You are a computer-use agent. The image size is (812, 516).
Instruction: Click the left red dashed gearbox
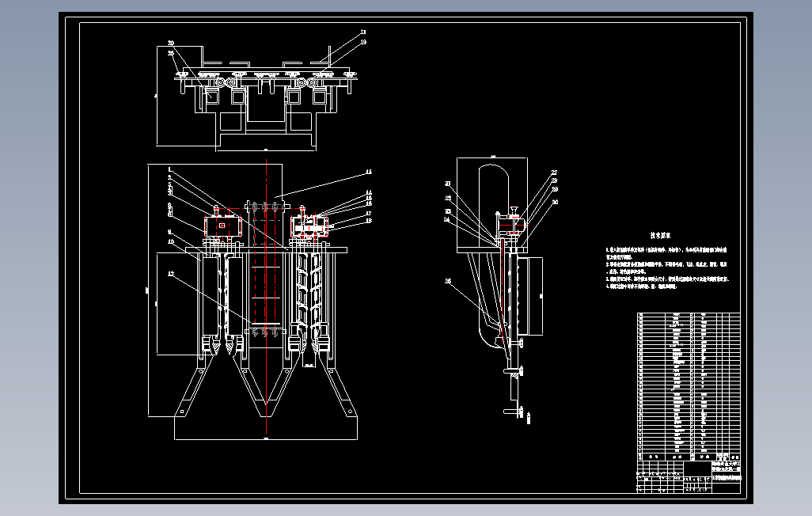tap(222, 226)
